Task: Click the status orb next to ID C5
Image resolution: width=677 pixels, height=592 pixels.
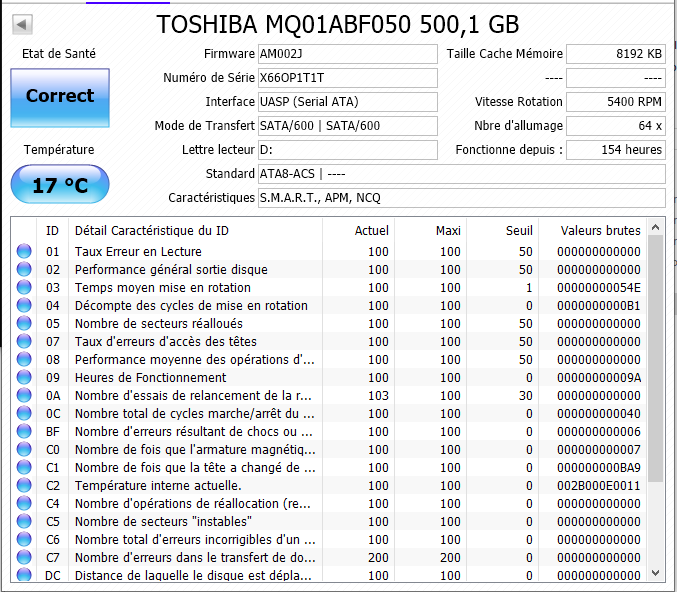Action: point(24,522)
